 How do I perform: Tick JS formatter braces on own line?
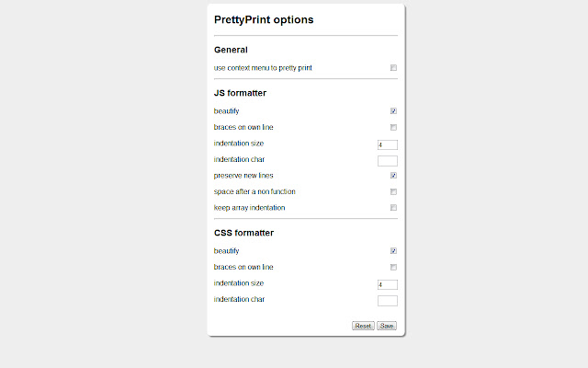click(393, 127)
